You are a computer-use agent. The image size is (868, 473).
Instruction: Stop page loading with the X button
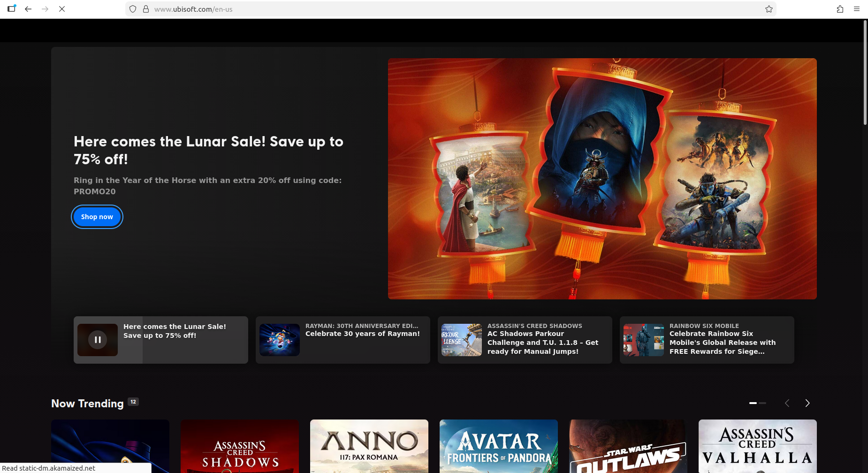62,9
